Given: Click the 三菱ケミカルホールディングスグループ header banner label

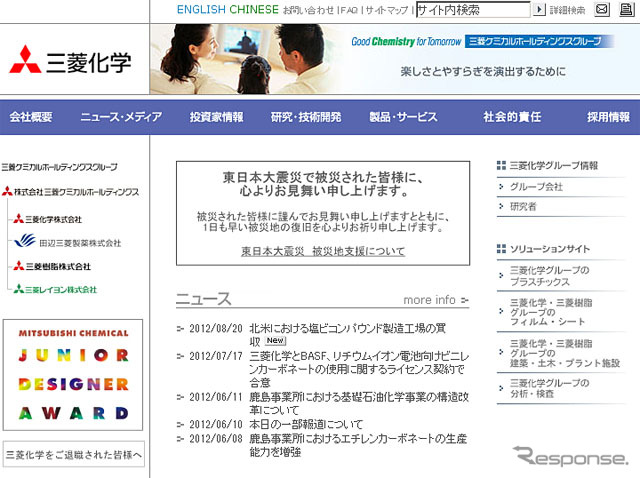Looking at the screenshot, I should coord(539,41).
